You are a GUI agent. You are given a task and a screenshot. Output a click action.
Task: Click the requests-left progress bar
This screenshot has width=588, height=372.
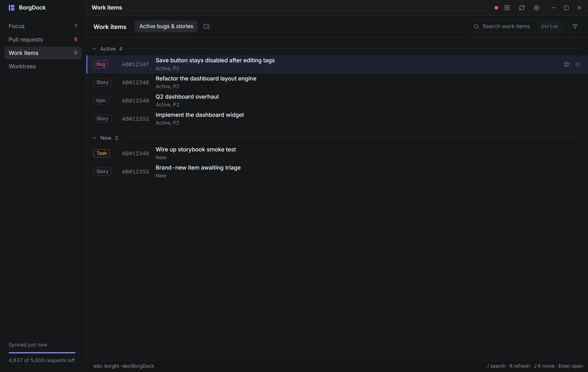43,353
